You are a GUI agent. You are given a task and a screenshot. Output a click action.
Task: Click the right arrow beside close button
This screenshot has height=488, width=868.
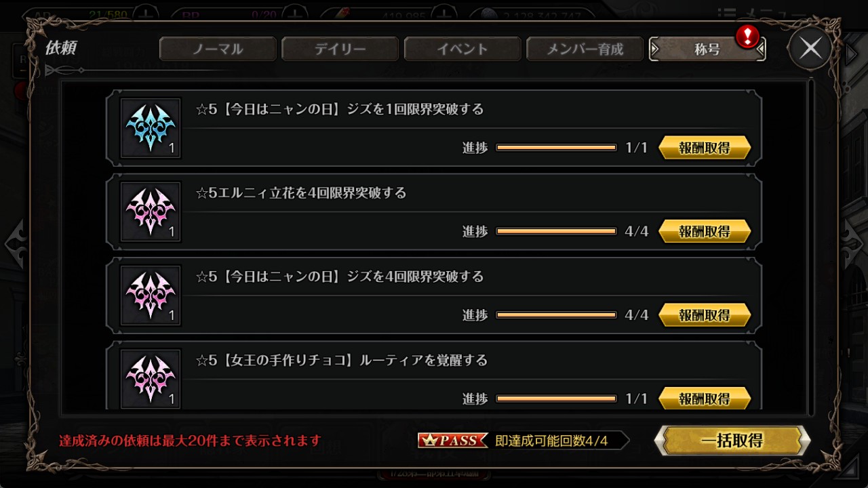coord(852,54)
